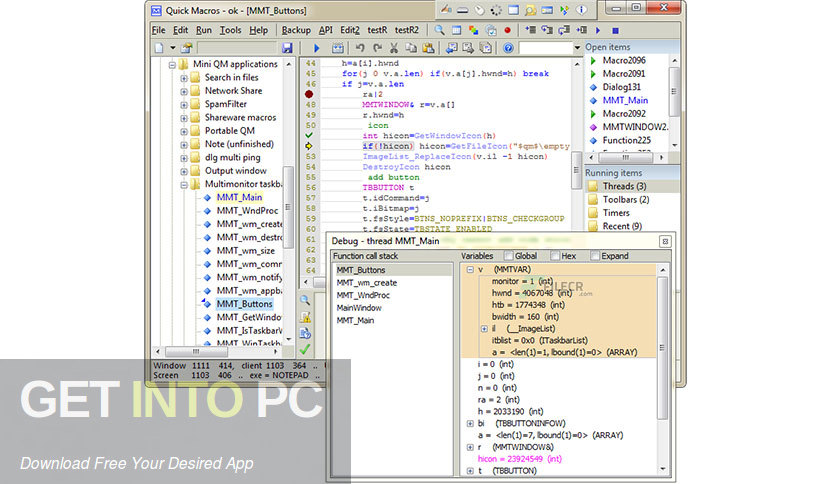Open the New item dropdown arrow
836x484 pixels.
coord(173,48)
